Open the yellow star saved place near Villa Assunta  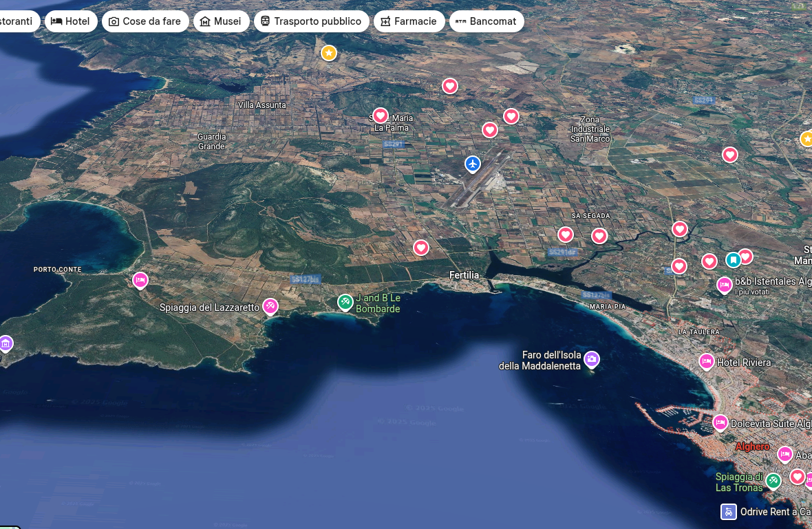[x=329, y=53]
